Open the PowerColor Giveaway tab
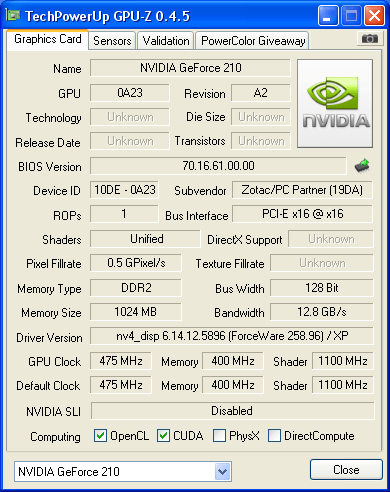This screenshot has height=492, width=390. [253, 41]
